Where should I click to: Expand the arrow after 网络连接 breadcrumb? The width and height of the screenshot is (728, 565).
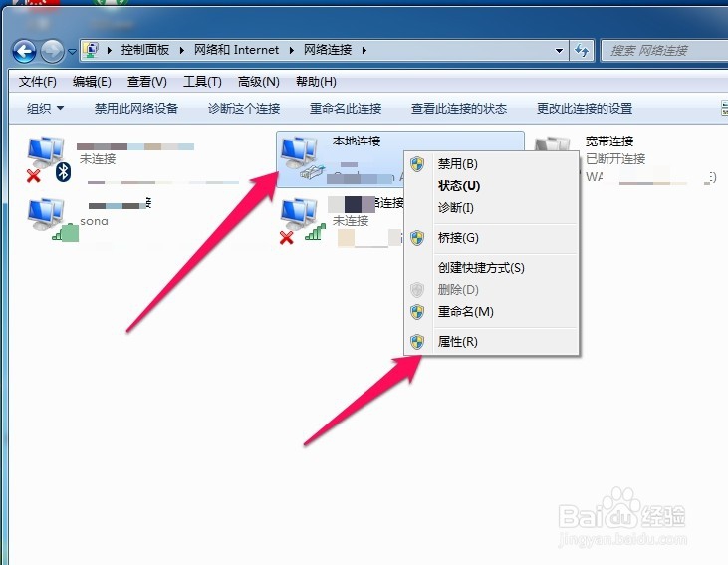364,50
